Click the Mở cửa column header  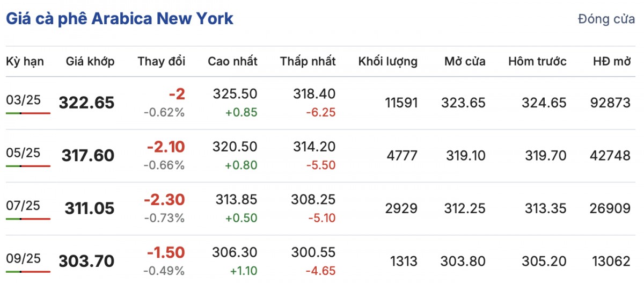coord(464,61)
